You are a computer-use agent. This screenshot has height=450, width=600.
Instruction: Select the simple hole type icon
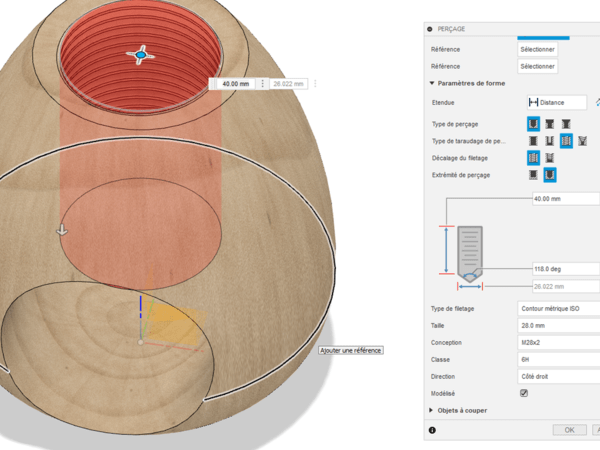[x=534, y=123]
